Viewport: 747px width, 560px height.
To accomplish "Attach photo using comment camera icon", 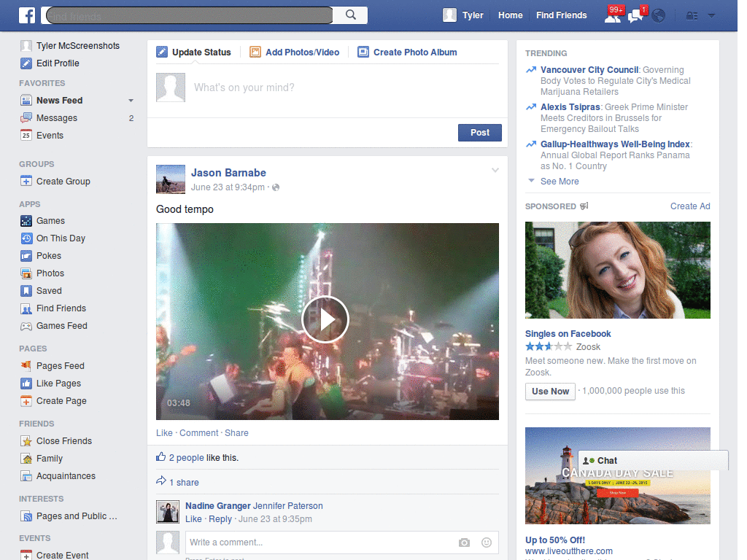I will [465, 542].
